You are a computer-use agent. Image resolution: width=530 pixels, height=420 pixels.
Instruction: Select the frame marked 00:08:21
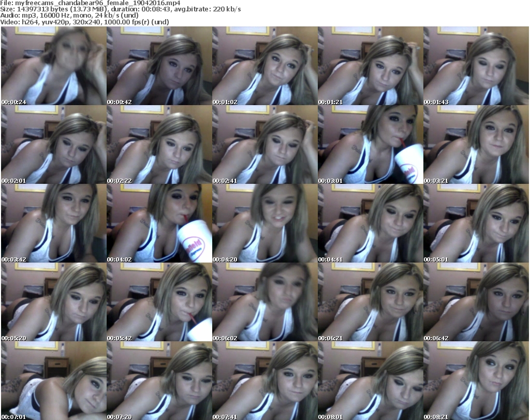(x=476, y=381)
